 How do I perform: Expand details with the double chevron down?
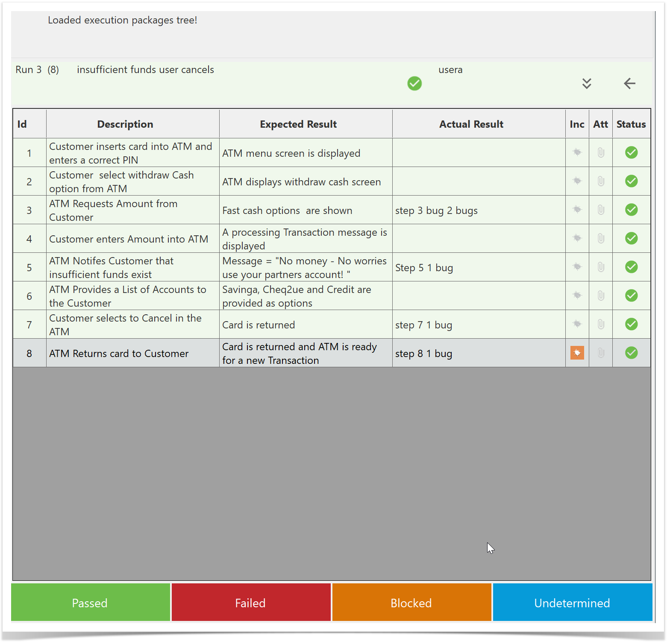tap(587, 83)
